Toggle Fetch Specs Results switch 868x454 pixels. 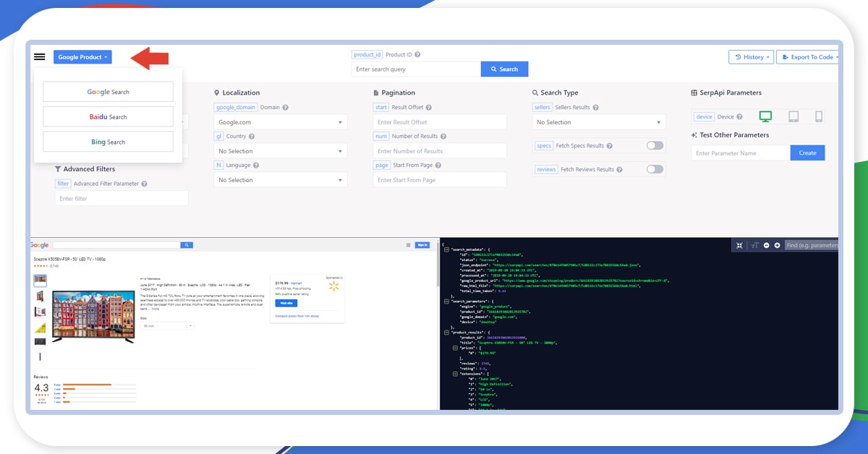point(655,145)
